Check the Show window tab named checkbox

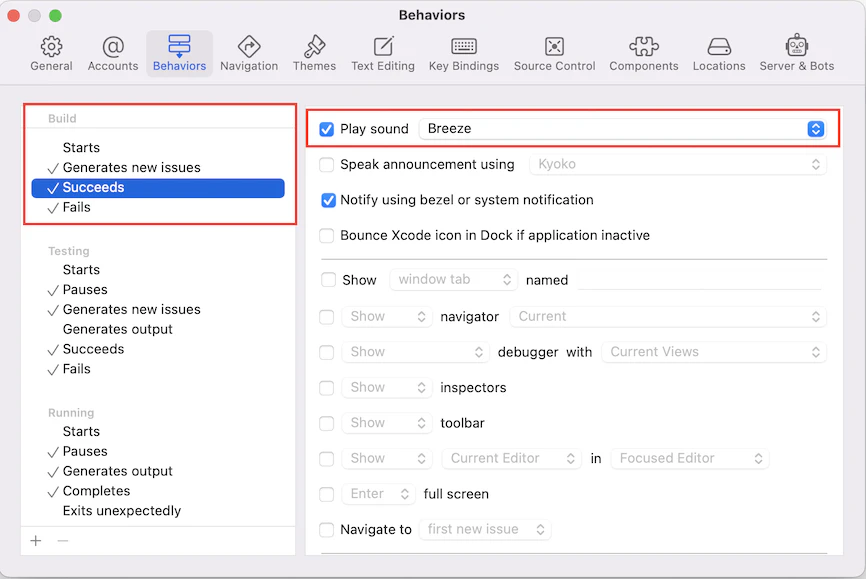(328, 280)
